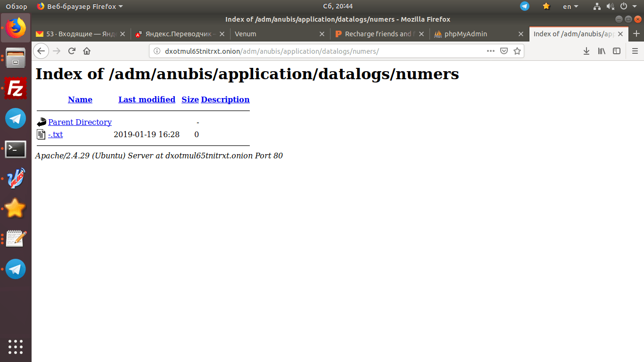644x362 pixels.
Task: Bookmark this page with the address bar star
Action: click(x=517, y=51)
